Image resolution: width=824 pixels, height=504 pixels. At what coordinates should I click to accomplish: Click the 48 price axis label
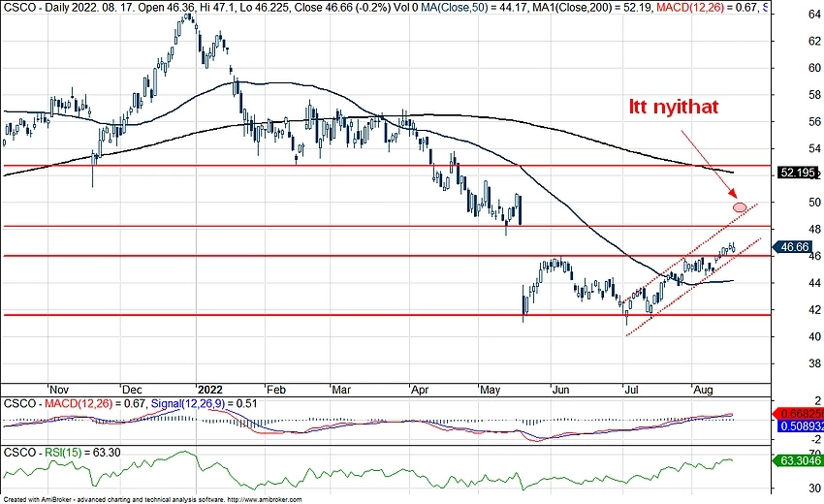coord(814,229)
